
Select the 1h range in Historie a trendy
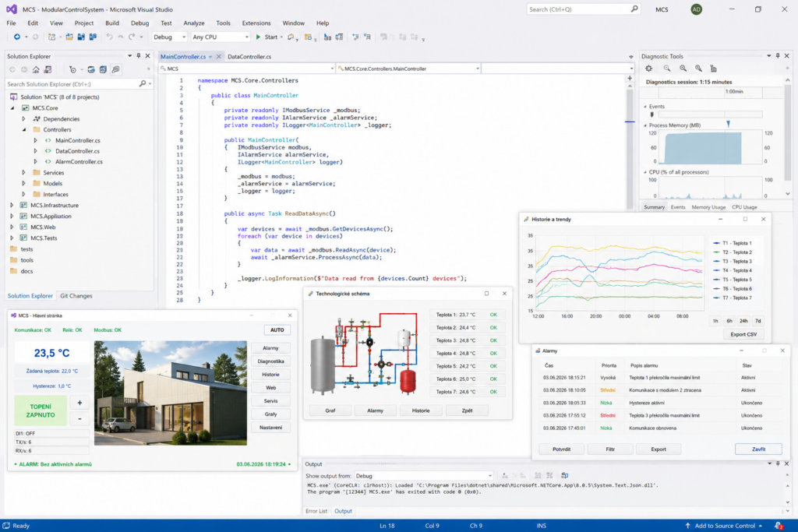pyautogui.click(x=715, y=321)
